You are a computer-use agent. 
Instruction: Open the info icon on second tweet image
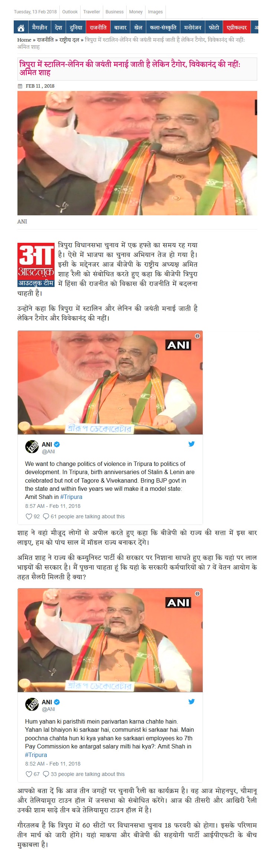pyautogui.click(x=197, y=594)
